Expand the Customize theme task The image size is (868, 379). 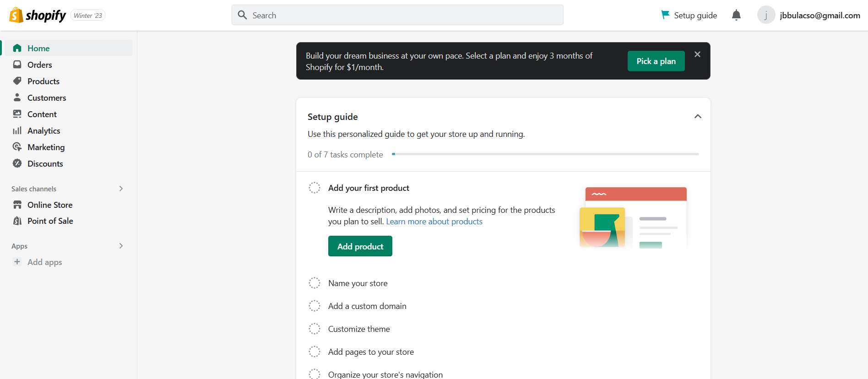[x=359, y=329]
